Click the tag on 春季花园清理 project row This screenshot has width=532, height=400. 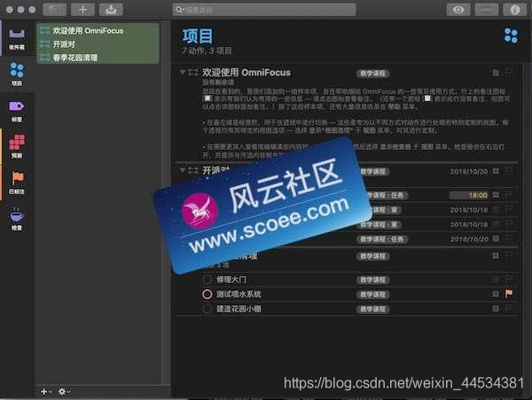[372, 256]
